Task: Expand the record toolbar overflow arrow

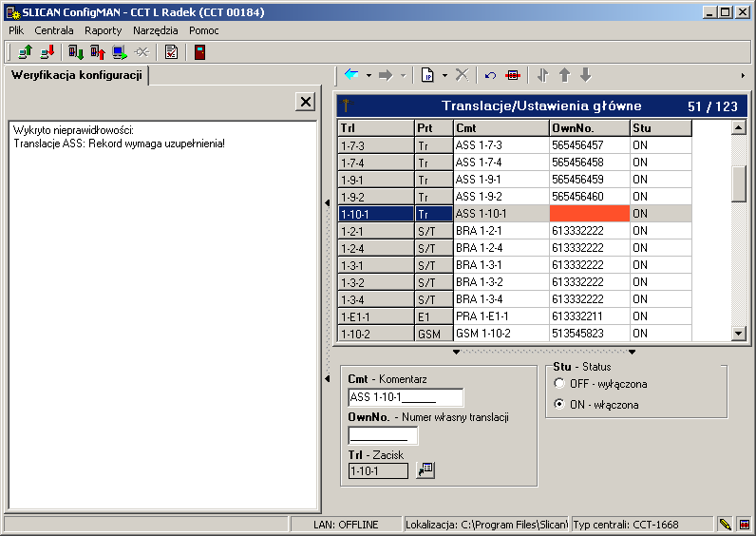Action: tap(743, 76)
